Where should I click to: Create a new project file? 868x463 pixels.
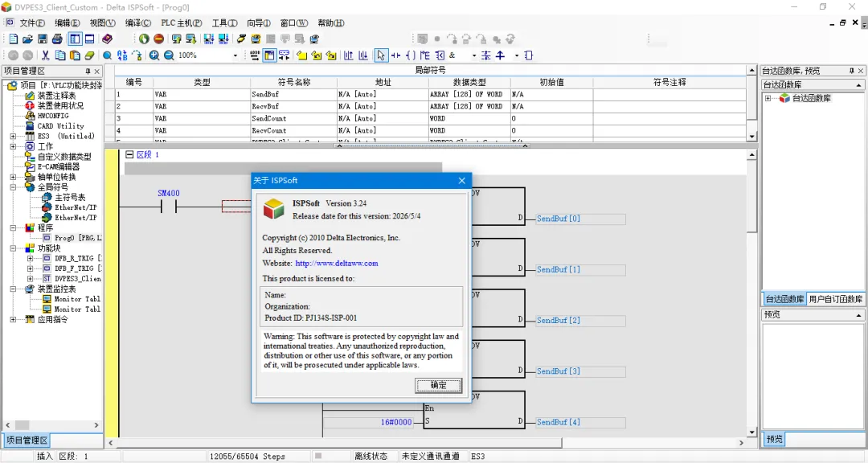pos(14,39)
